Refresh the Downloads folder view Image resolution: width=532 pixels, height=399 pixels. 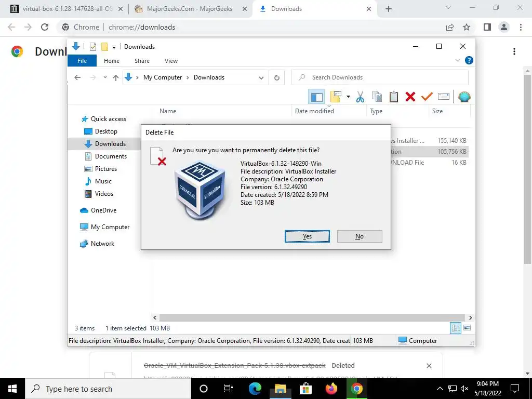click(277, 78)
